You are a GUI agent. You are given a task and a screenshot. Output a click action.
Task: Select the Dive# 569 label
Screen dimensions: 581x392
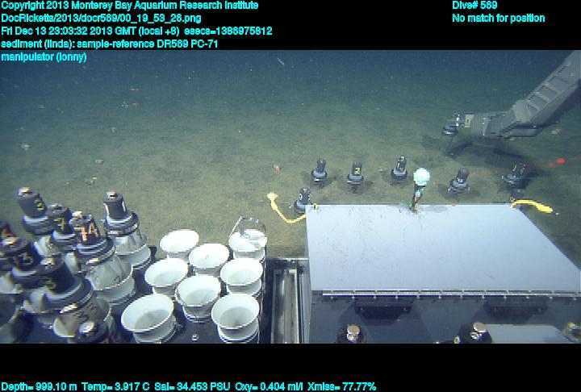[x=474, y=5]
